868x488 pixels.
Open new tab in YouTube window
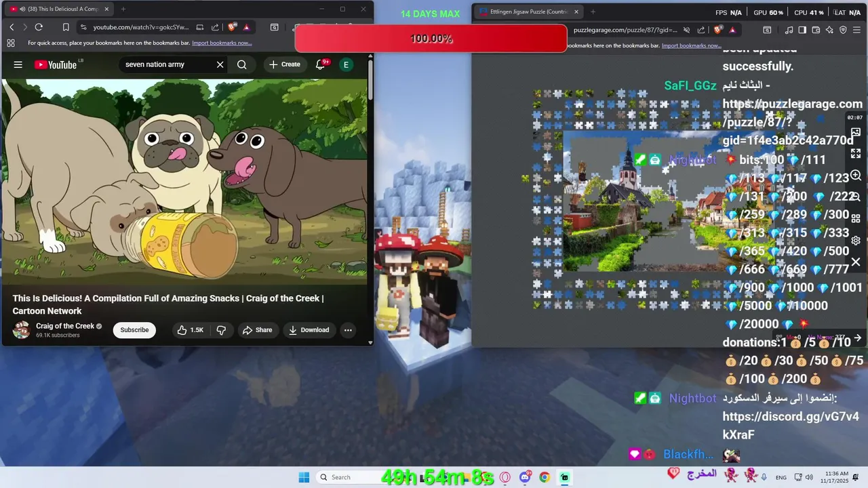(x=123, y=9)
